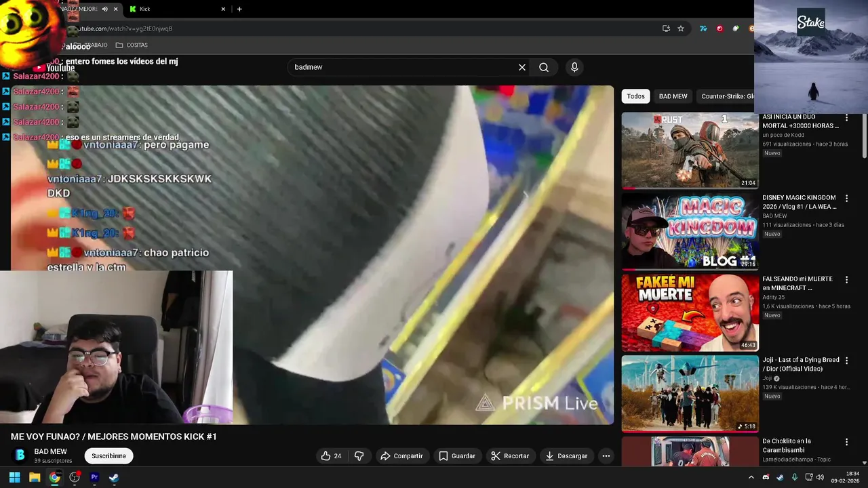868x488 pixels.
Task: Click the Stake logo in the overlay
Action: coord(810,22)
